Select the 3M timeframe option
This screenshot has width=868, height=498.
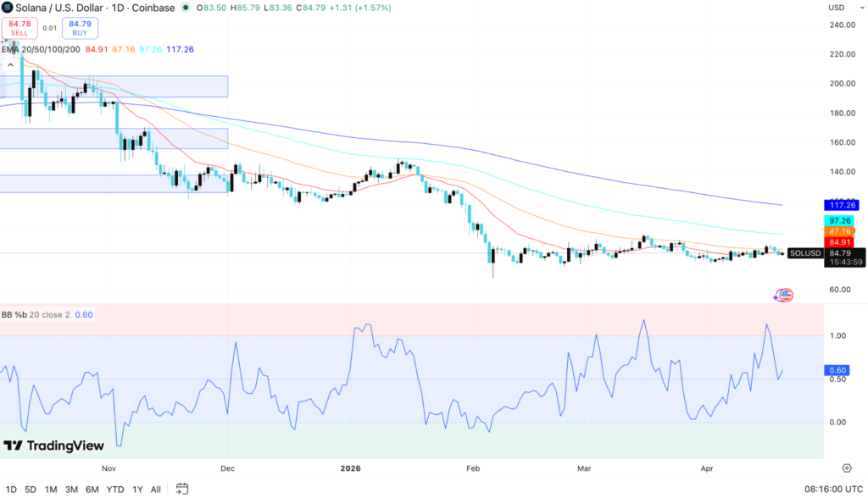(x=70, y=489)
